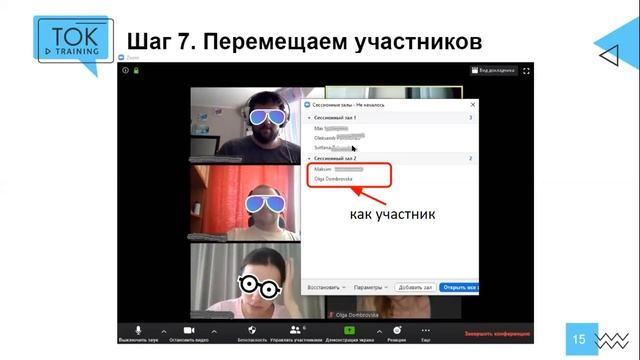
Task: Switch to Speaker View
Action: (493, 71)
